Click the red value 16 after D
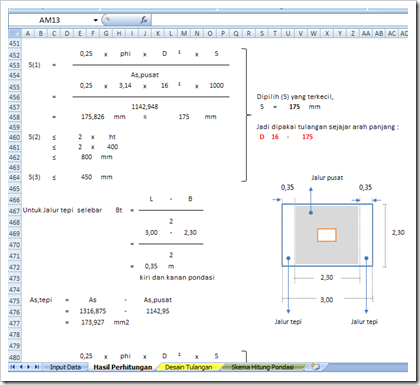This screenshot has width=420, height=385. pos(275,137)
